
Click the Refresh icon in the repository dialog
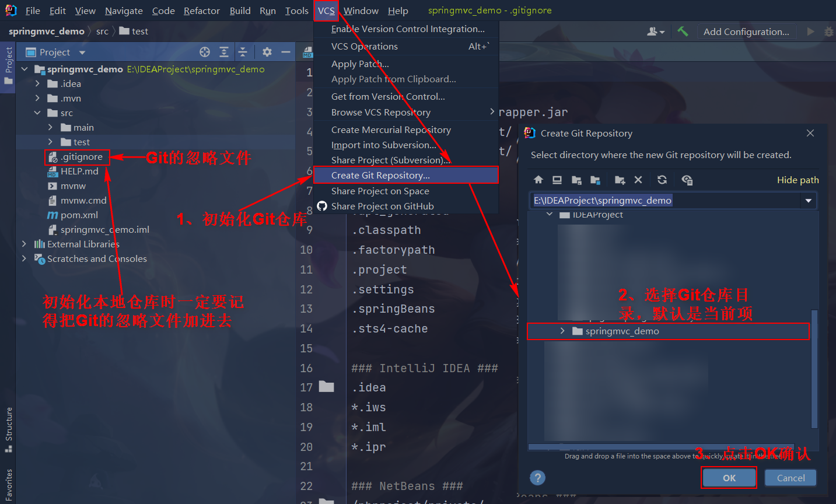pyautogui.click(x=662, y=180)
